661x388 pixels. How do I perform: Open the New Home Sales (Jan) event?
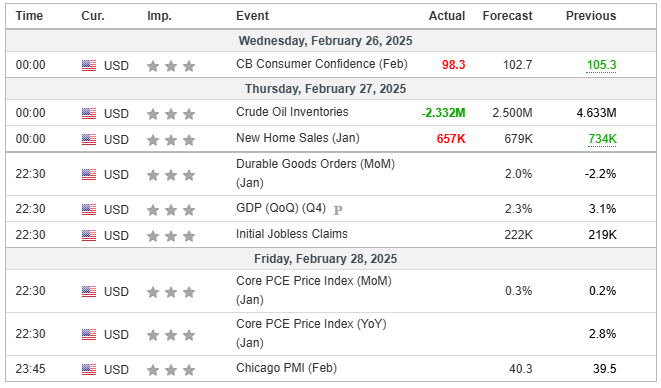(x=298, y=138)
